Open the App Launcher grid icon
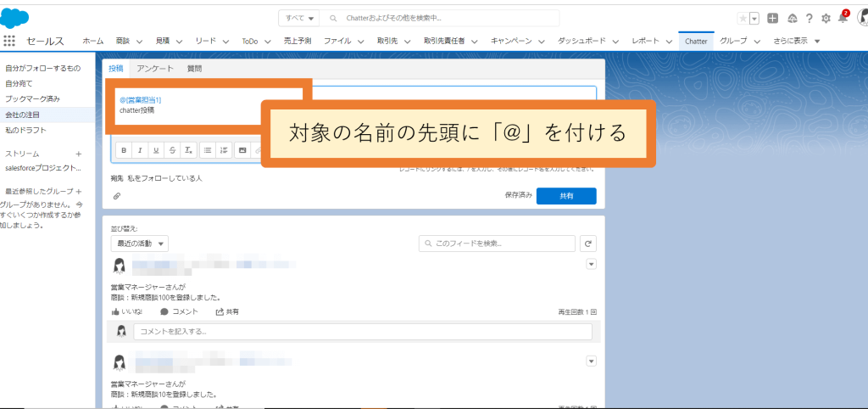The height and width of the screenshot is (409, 868). click(8, 41)
